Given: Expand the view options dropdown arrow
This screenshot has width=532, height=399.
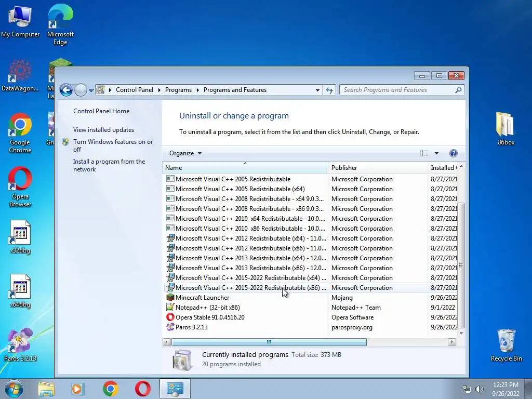Looking at the screenshot, I should (x=436, y=153).
